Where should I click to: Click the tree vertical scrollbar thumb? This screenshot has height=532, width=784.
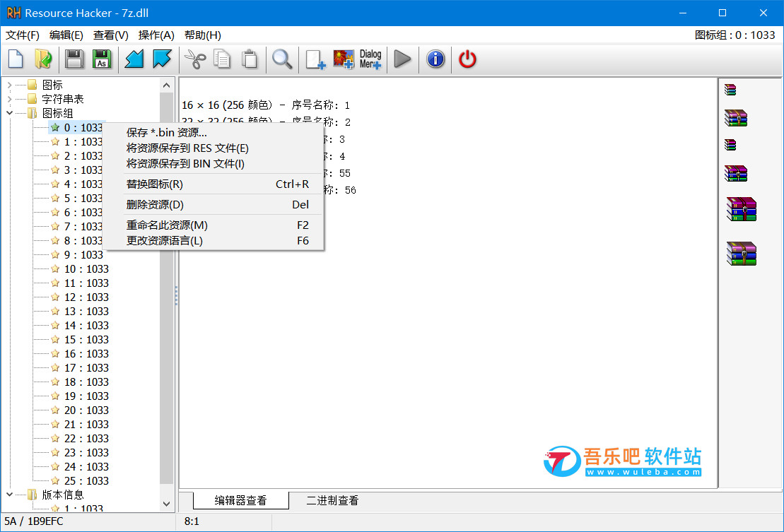coord(167,288)
